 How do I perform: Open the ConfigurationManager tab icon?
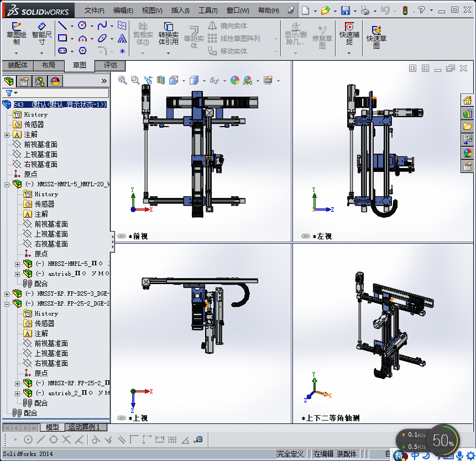coord(40,81)
